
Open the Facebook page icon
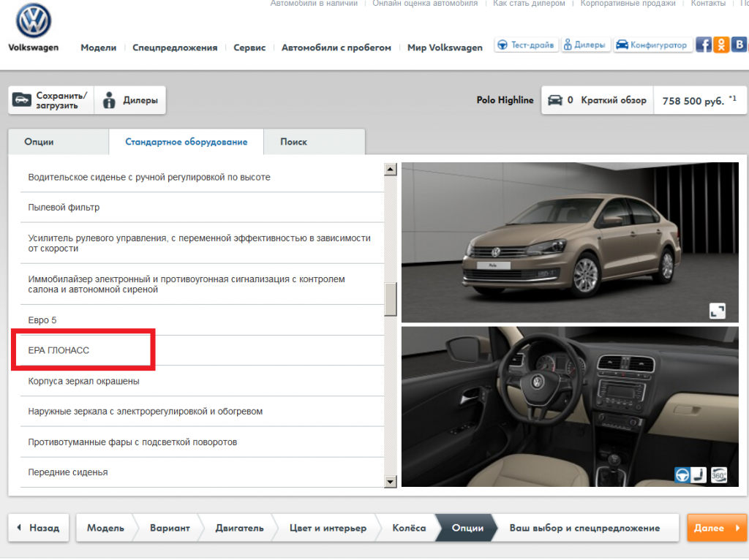[703, 45]
